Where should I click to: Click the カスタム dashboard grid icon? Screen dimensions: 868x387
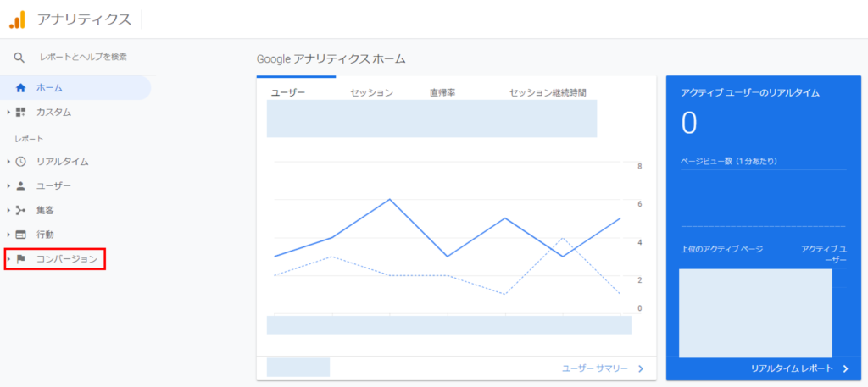20,113
